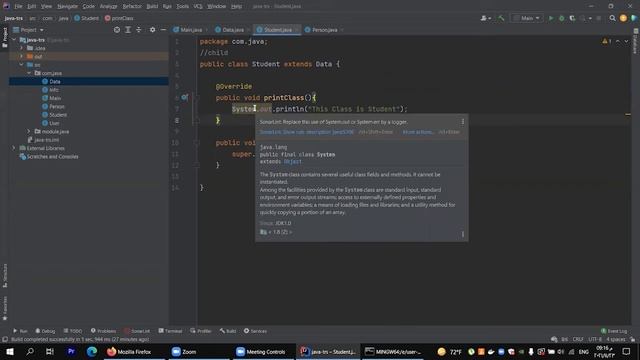
Task: Click the Windows Start button
Action: coord(10,351)
